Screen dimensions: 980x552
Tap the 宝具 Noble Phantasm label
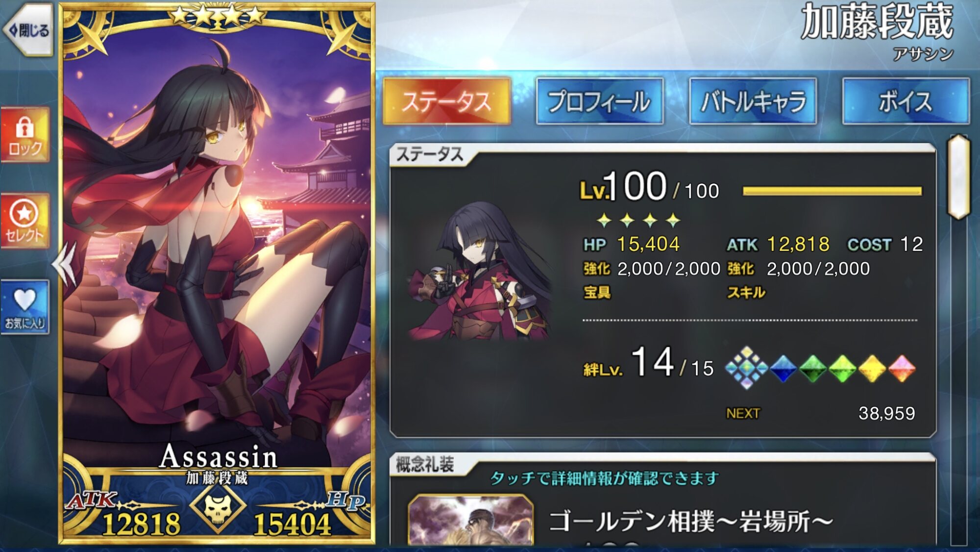597,293
